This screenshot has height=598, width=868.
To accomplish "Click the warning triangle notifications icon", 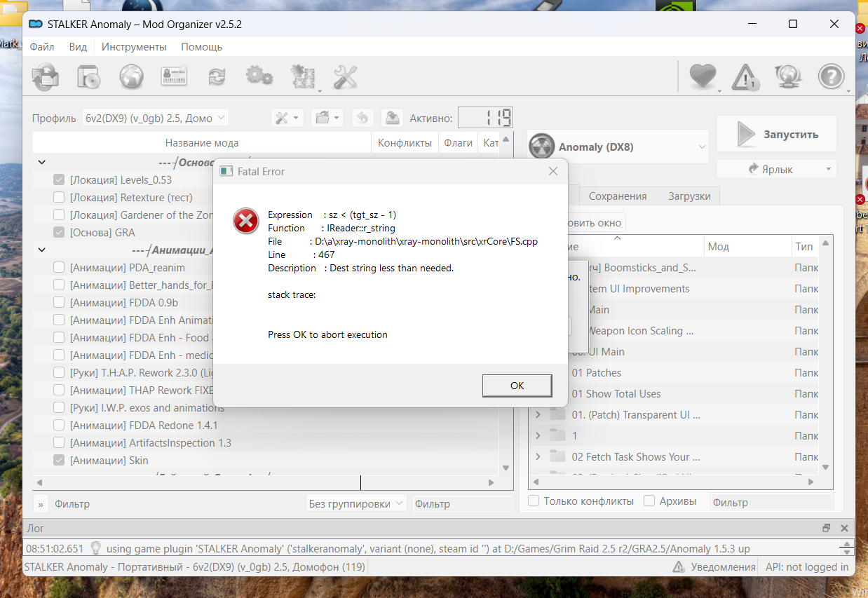I will click(x=746, y=76).
